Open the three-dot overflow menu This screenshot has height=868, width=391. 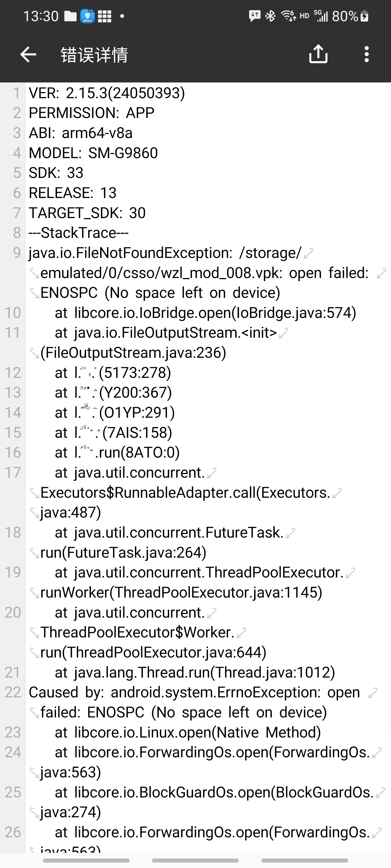(366, 54)
